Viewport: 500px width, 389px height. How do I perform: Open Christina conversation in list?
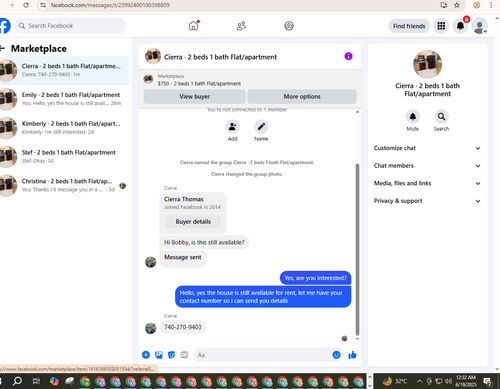64,185
